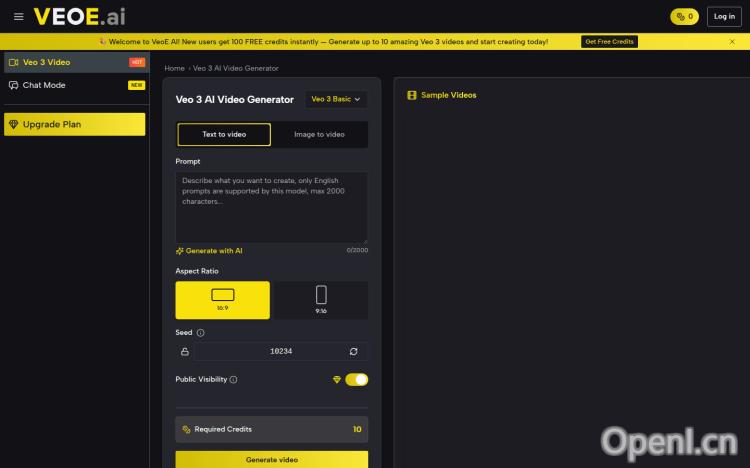Click the Required Credits value 10

coord(357,430)
